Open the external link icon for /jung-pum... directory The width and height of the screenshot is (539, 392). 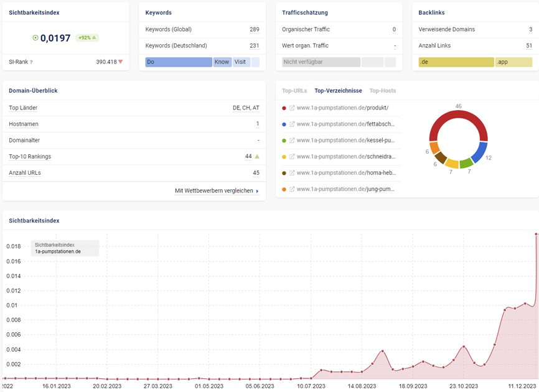[292, 189]
